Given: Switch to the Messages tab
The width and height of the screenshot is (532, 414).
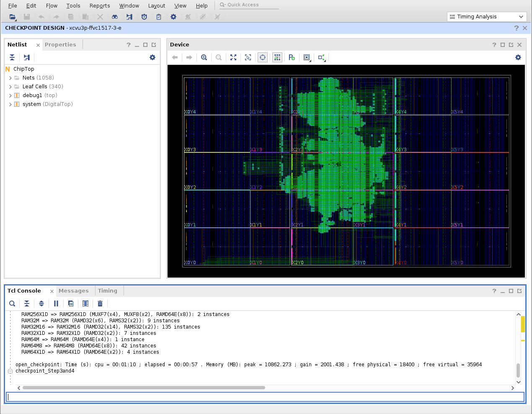Looking at the screenshot, I should 74,291.
